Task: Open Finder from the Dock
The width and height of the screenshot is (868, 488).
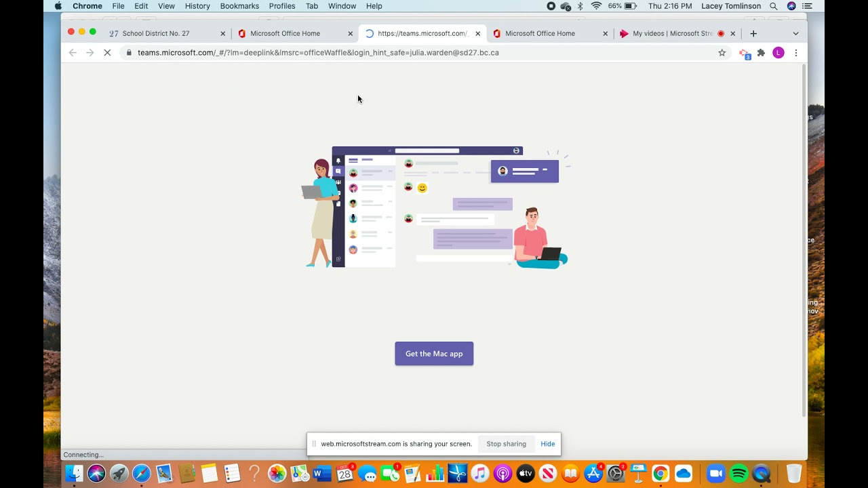Action: point(74,473)
